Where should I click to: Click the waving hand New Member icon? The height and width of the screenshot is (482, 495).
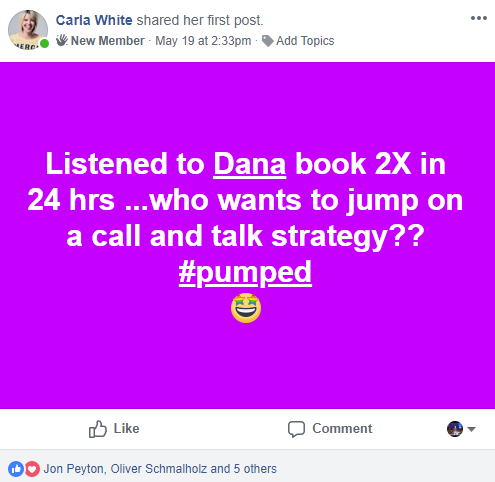(x=62, y=40)
